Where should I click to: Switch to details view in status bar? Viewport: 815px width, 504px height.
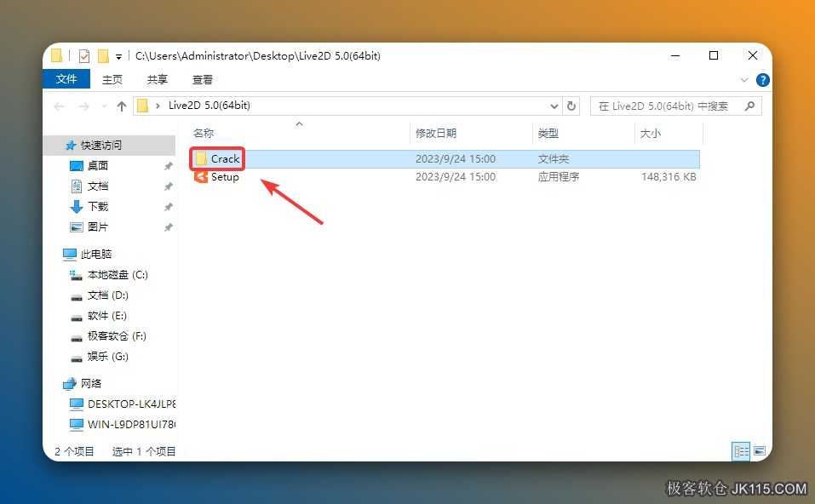[741, 451]
